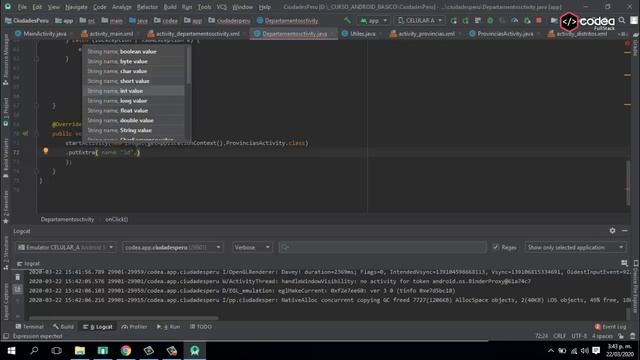This screenshot has height=360, width=640.
Task: Select the 'String value' completion suggestion
Action: point(134,130)
